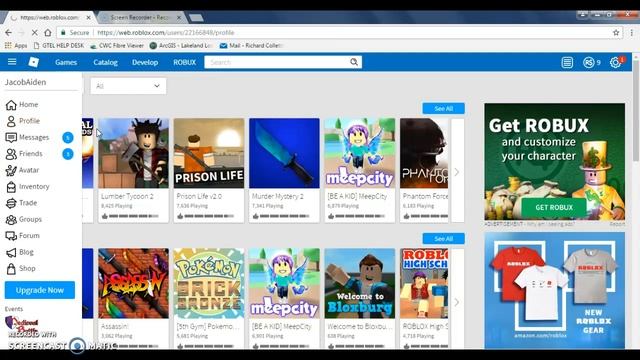640x360 pixels.
Task: Click the Messages unread count badge
Action: 68,138
